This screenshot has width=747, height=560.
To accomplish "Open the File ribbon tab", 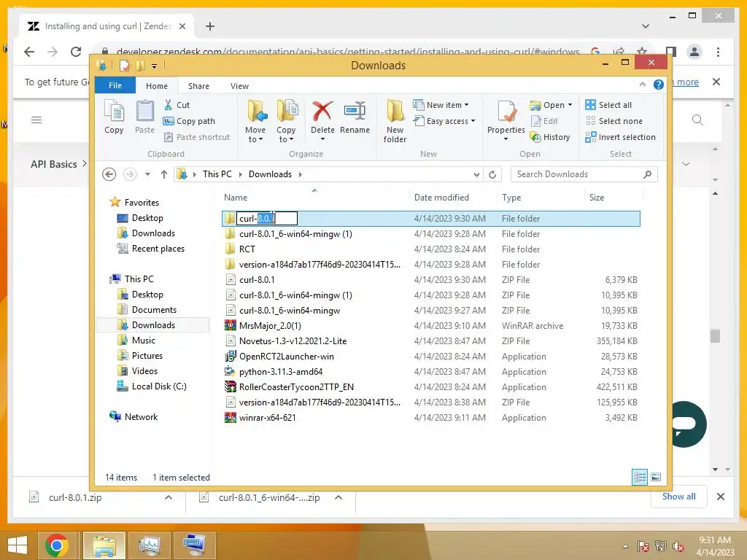I will (x=115, y=85).
